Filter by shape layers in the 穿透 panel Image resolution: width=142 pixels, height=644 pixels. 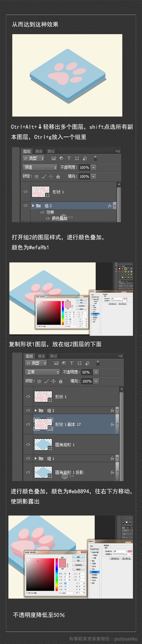tap(77, 158)
